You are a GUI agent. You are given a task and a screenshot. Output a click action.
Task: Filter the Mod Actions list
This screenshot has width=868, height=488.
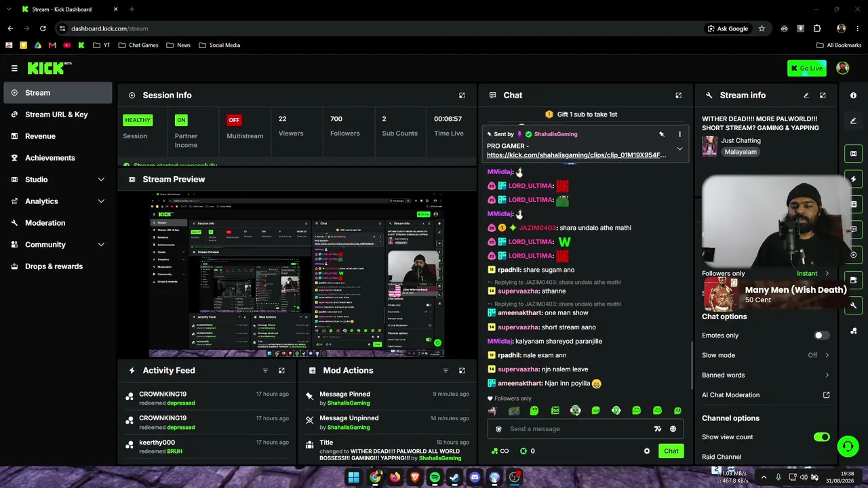(446, 371)
